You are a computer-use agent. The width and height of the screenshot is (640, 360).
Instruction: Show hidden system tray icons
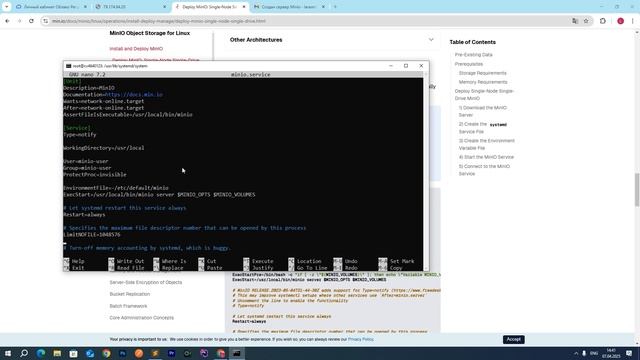(x=576, y=353)
